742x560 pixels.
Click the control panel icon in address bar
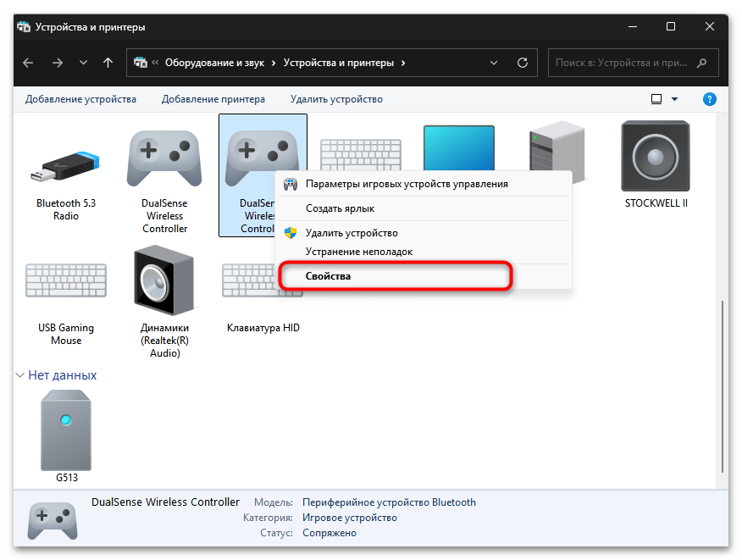point(141,63)
